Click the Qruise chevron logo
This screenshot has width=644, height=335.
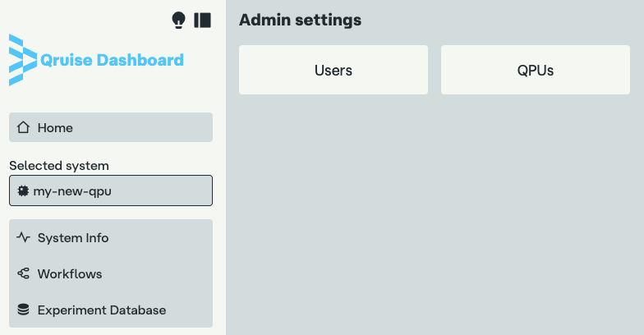pyautogui.click(x=23, y=60)
